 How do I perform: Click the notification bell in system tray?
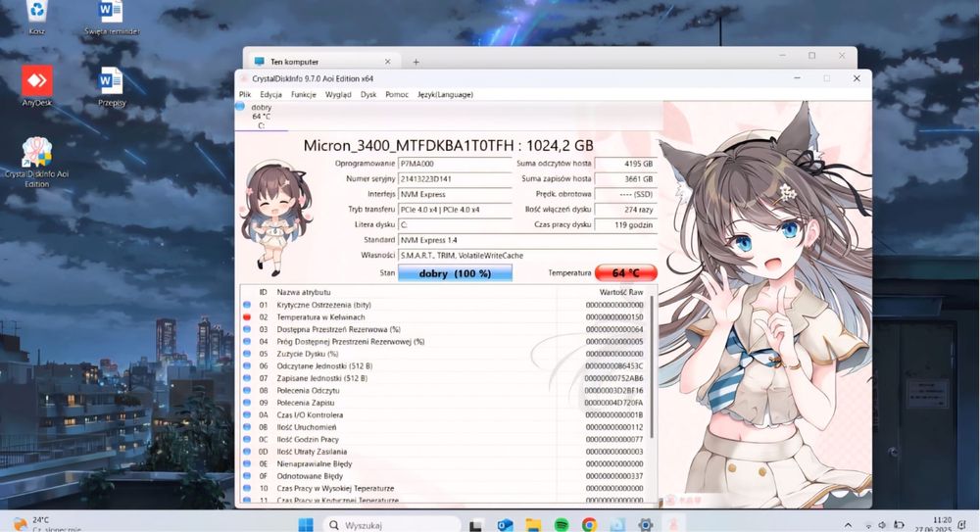(x=961, y=525)
